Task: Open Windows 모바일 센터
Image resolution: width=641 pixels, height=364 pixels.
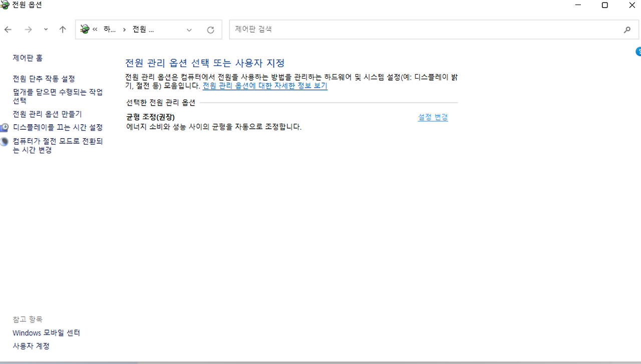Action: (x=46, y=332)
